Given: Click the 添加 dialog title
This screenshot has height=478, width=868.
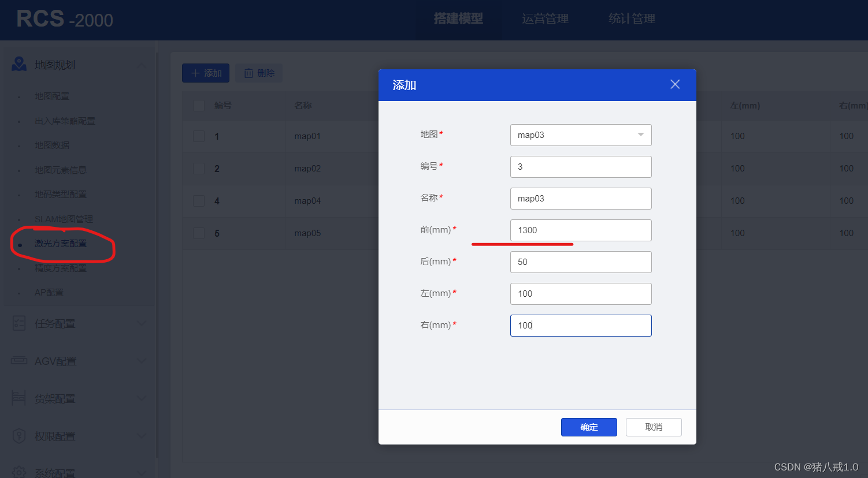Looking at the screenshot, I should coord(405,85).
